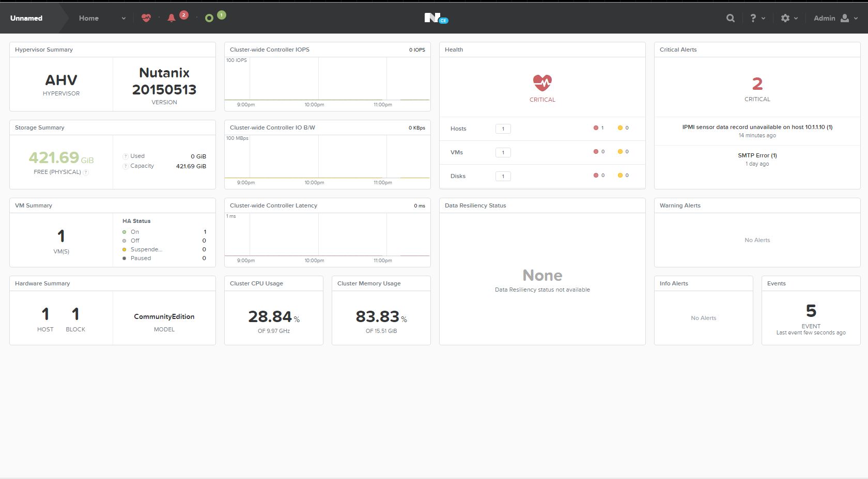
Task: Open the health heart icon in top bar
Action: pos(146,18)
